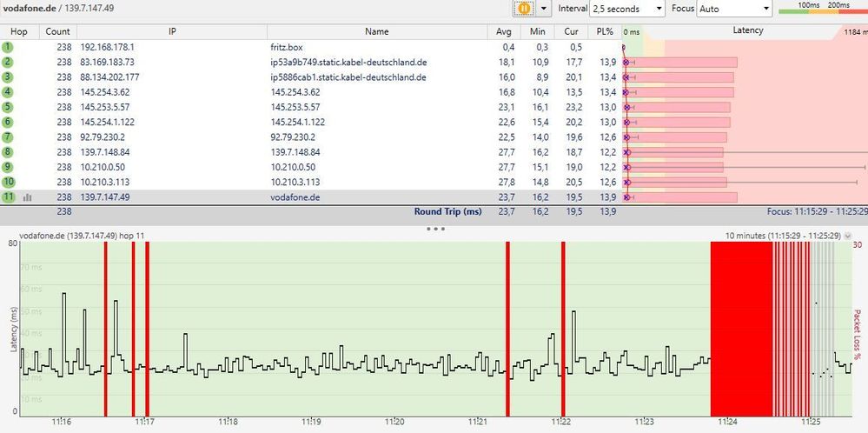Click hop 2 latency bar in Latency column

(x=681, y=63)
